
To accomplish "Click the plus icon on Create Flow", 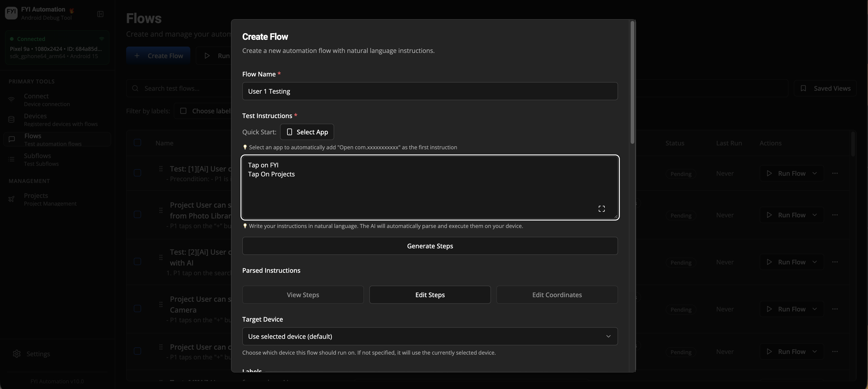I will pos(137,56).
